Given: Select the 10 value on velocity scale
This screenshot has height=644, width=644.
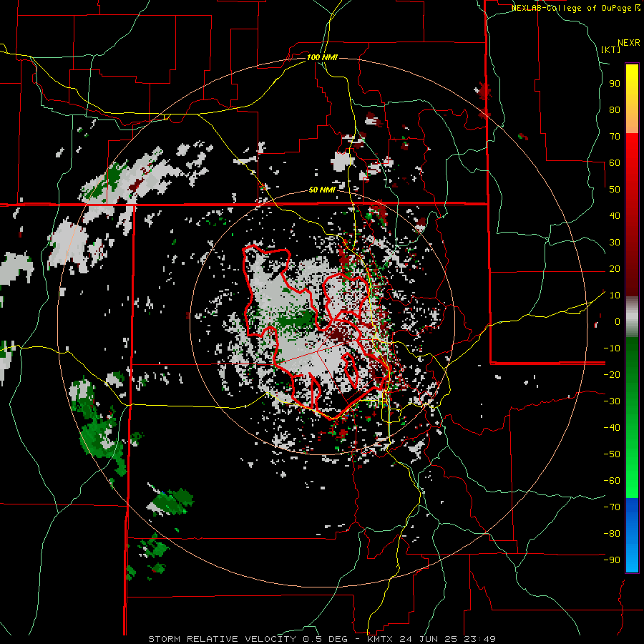Looking at the screenshot, I should pyautogui.click(x=615, y=296).
